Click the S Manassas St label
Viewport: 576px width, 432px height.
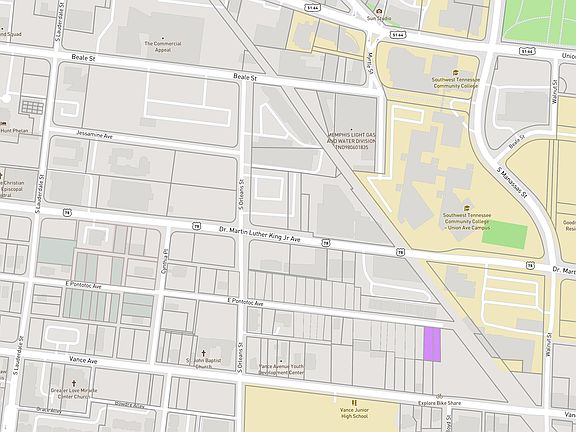512,183
